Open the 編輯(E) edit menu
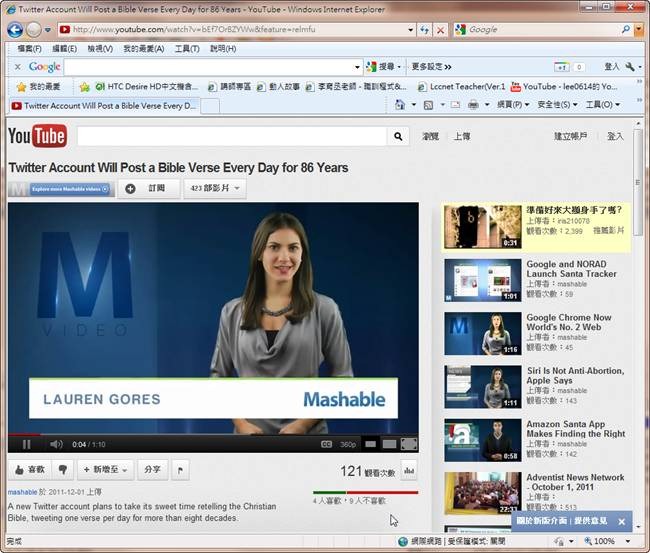The image size is (650, 553). 64,49
